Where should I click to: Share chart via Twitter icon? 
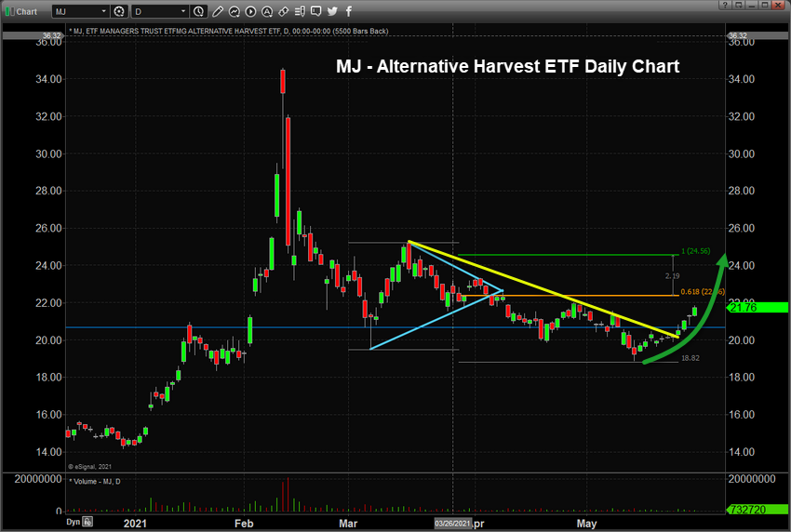pyautogui.click(x=332, y=11)
